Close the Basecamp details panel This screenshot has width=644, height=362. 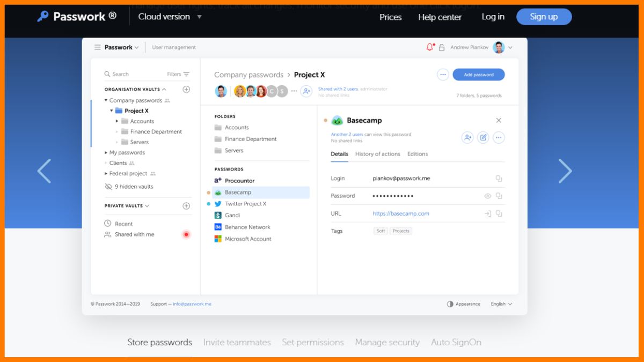499,121
